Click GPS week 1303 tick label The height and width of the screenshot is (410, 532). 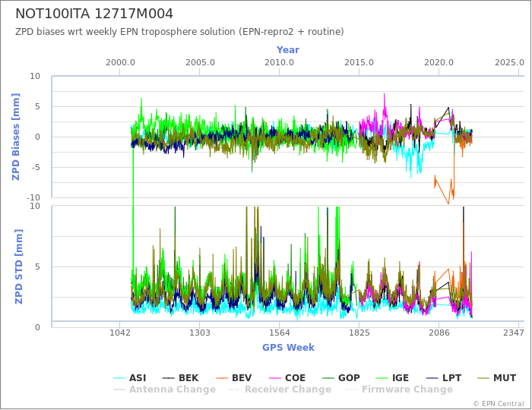pyautogui.click(x=200, y=333)
